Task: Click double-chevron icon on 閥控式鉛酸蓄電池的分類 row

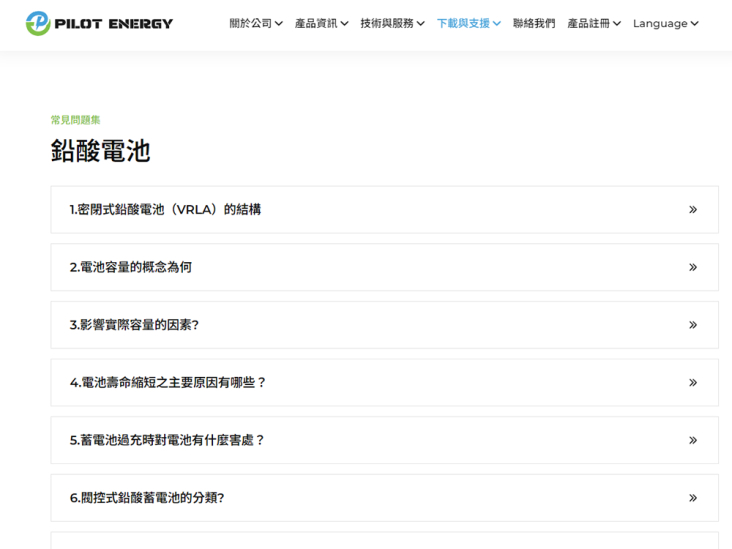Action: click(x=692, y=498)
